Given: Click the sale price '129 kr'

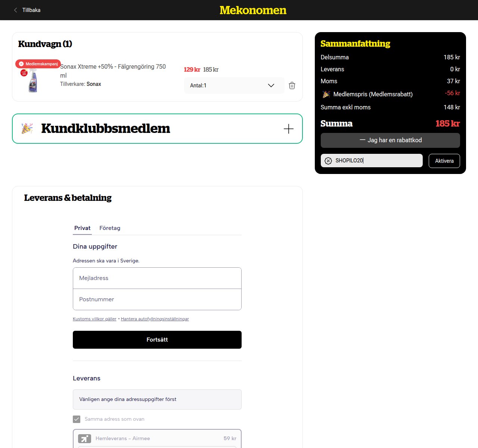Looking at the screenshot, I should point(192,70).
